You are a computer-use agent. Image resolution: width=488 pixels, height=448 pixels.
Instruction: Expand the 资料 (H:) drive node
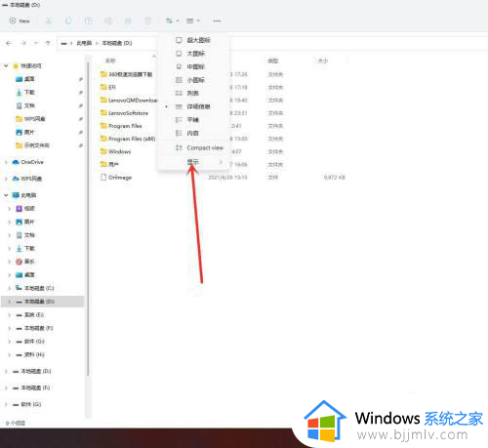tap(9, 354)
